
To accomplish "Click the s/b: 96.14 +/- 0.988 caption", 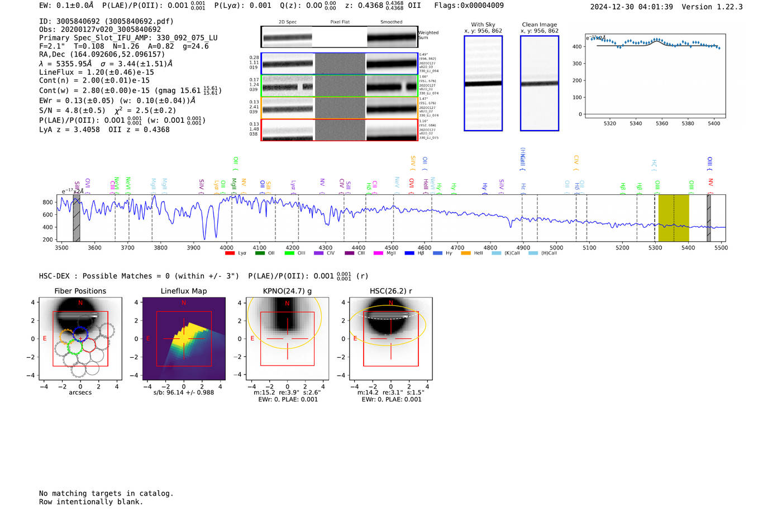I will 184,392.
